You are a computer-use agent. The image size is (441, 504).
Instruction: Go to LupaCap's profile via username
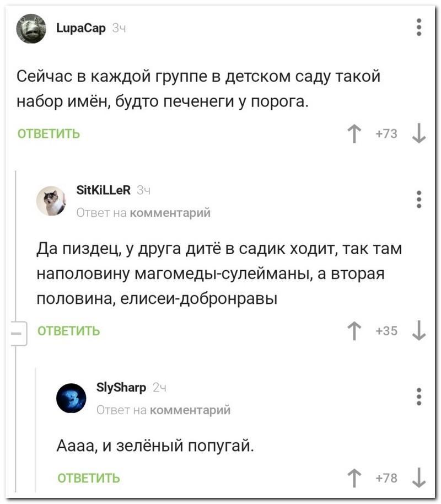[x=80, y=26]
